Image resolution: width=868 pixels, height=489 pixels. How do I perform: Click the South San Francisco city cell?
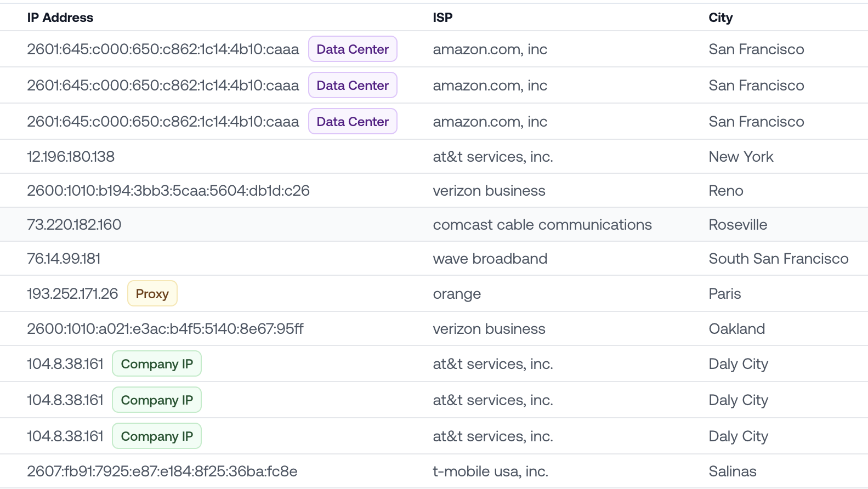[x=778, y=259]
